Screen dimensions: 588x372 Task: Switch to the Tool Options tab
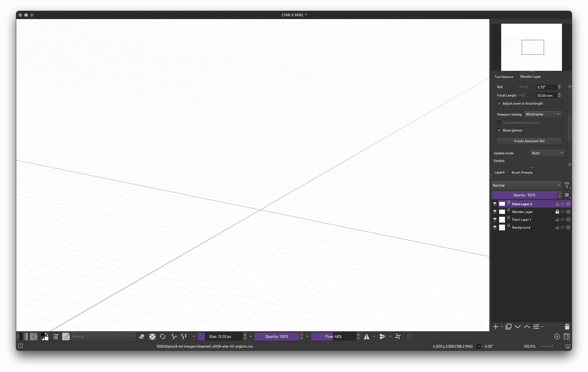point(504,77)
